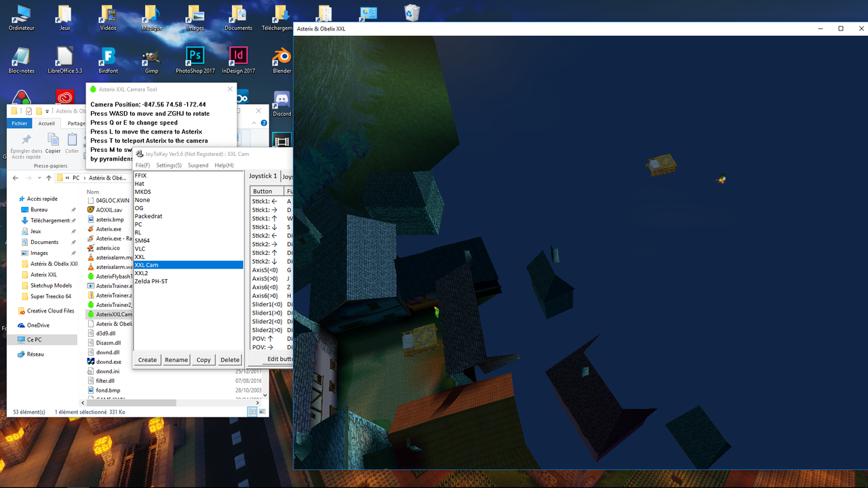The width and height of the screenshot is (868, 488).
Task: Open the Settings(S) menu in JoyToKey
Action: click(x=169, y=165)
